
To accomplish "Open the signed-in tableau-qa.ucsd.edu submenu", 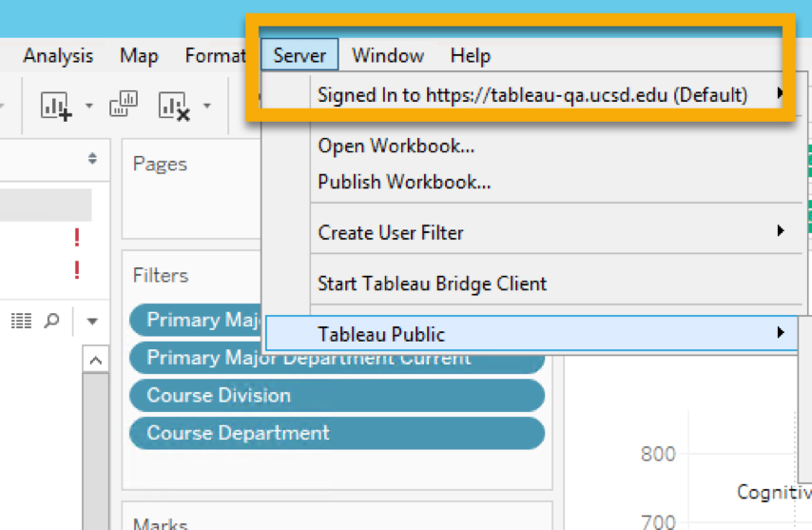I will point(533,95).
